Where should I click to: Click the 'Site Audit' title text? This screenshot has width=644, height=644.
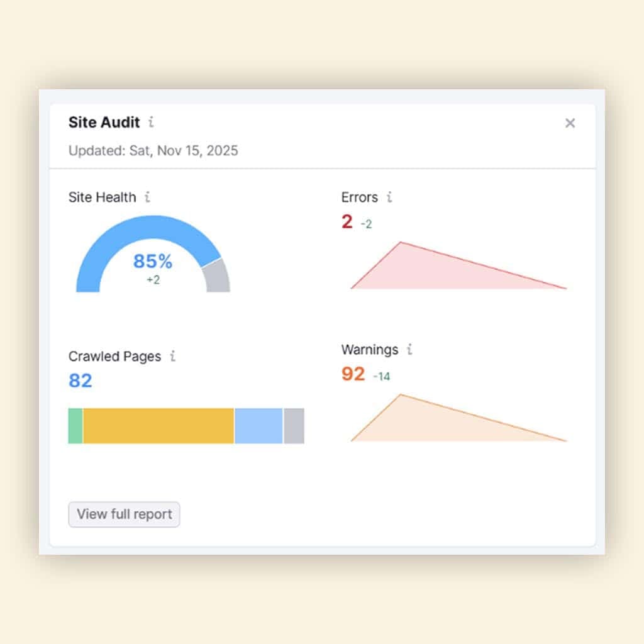[104, 123]
